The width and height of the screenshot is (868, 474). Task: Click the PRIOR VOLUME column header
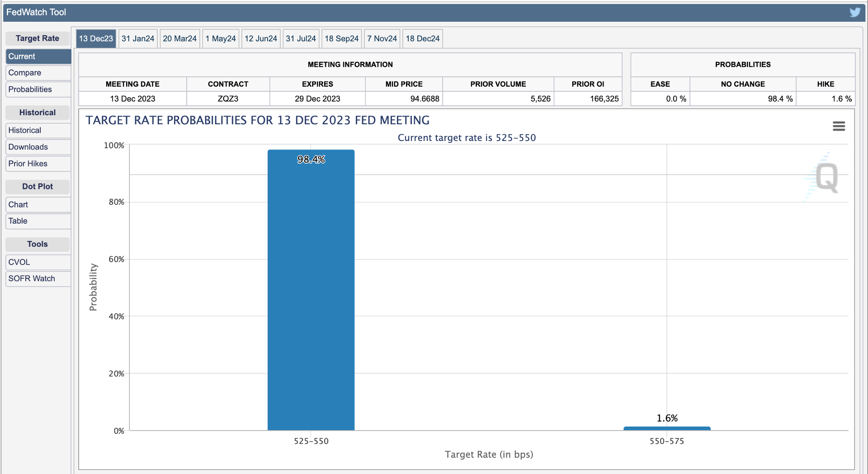pyautogui.click(x=498, y=84)
